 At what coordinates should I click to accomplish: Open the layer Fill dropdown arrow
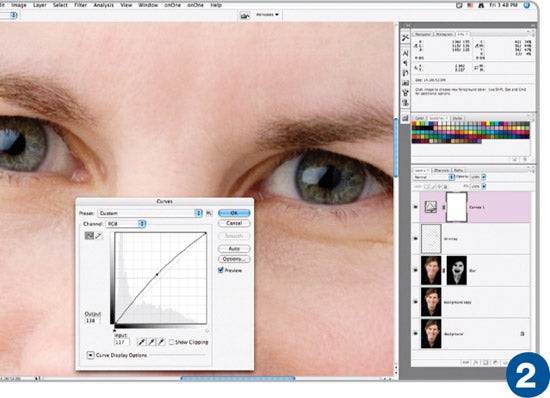click(x=484, y=187)
